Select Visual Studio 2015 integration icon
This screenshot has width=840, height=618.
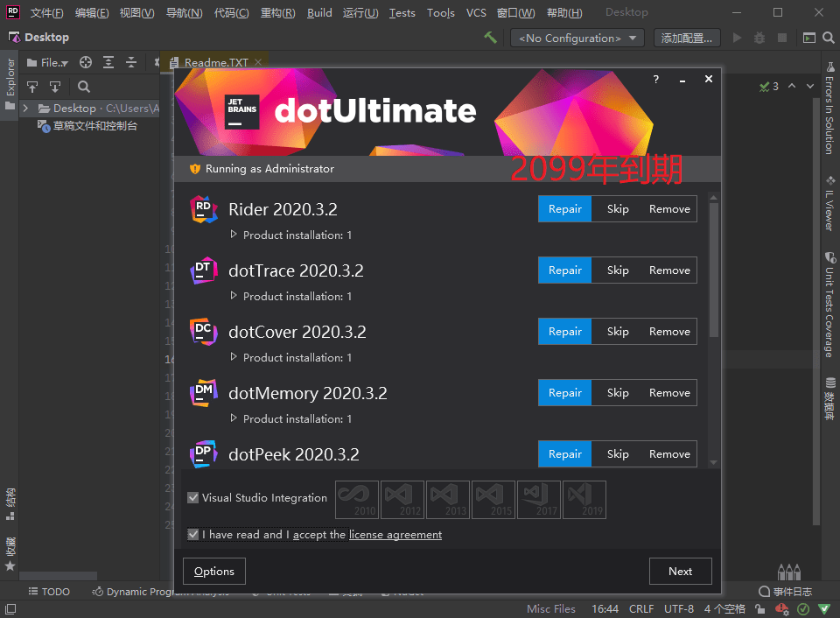coord(493,500)
